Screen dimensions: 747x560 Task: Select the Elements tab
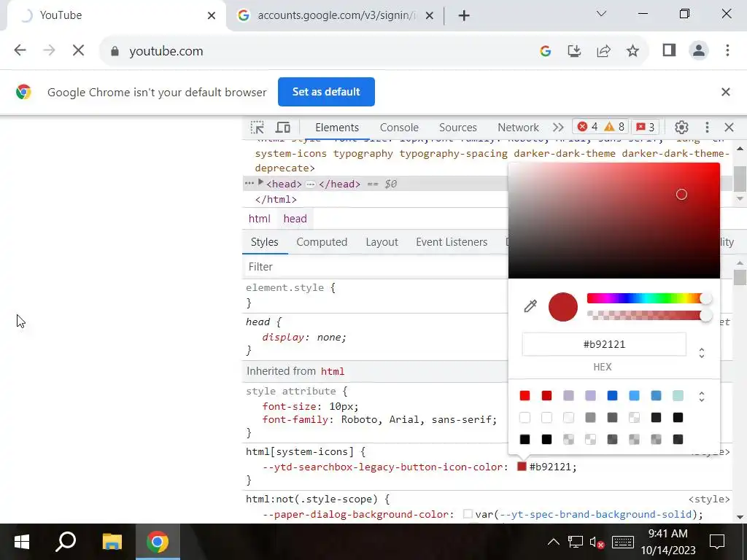[x=337, y=127]
